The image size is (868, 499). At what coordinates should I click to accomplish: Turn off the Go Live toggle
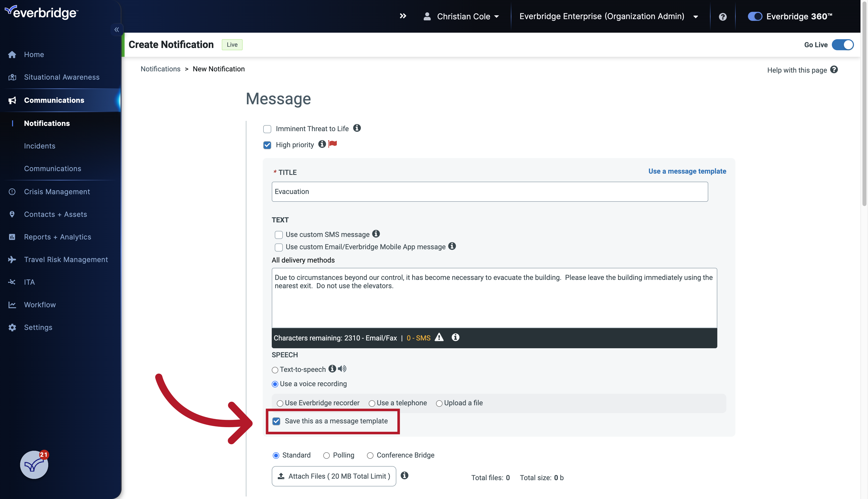click(x=843, y=44)
